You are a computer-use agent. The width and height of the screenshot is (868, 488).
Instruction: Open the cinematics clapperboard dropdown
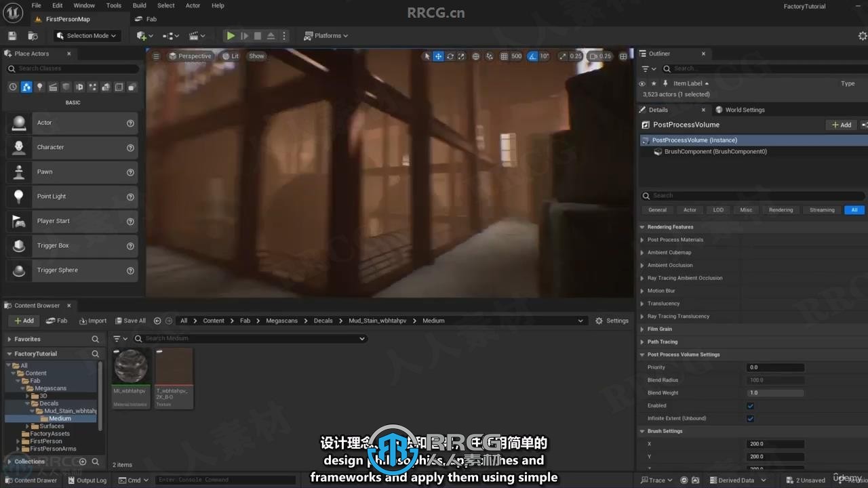(x=197, y=36)
